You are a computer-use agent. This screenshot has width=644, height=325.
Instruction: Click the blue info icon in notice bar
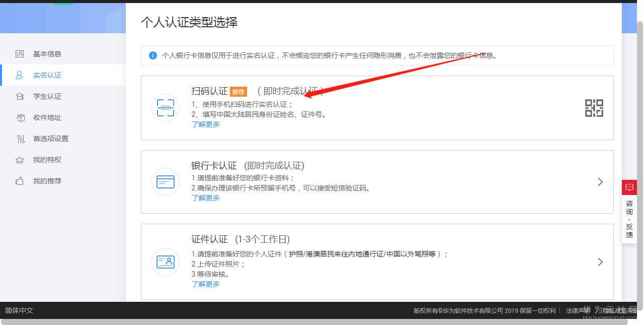point(153,55)
